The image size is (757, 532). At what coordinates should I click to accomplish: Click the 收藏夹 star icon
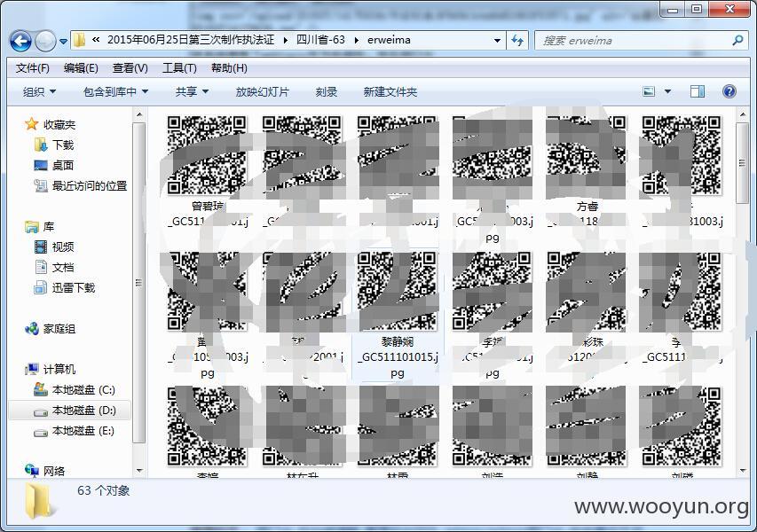32,124
